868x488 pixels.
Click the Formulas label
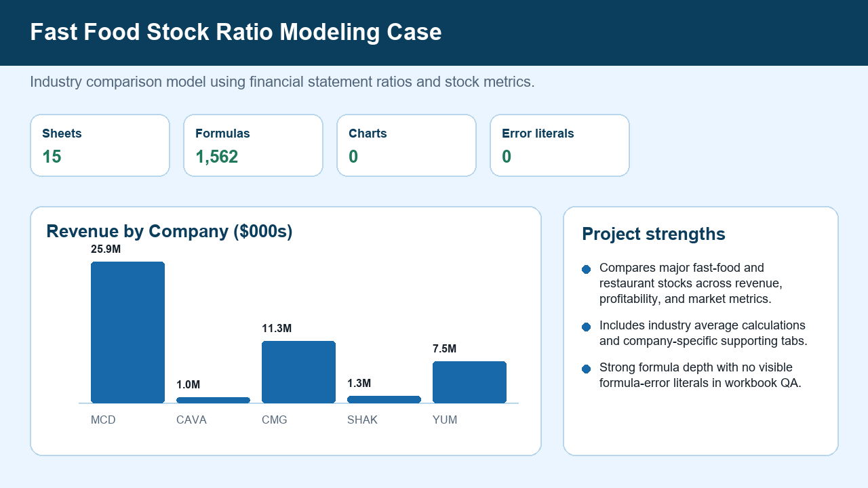[x=222, y=134]
